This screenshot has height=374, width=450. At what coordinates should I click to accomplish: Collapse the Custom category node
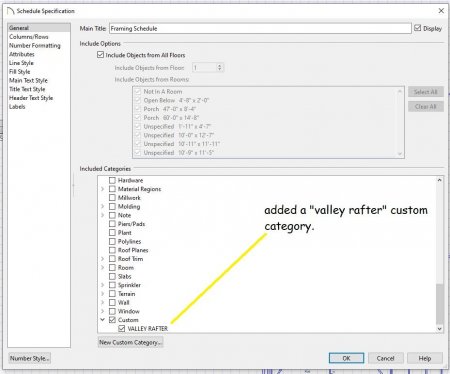103,320
